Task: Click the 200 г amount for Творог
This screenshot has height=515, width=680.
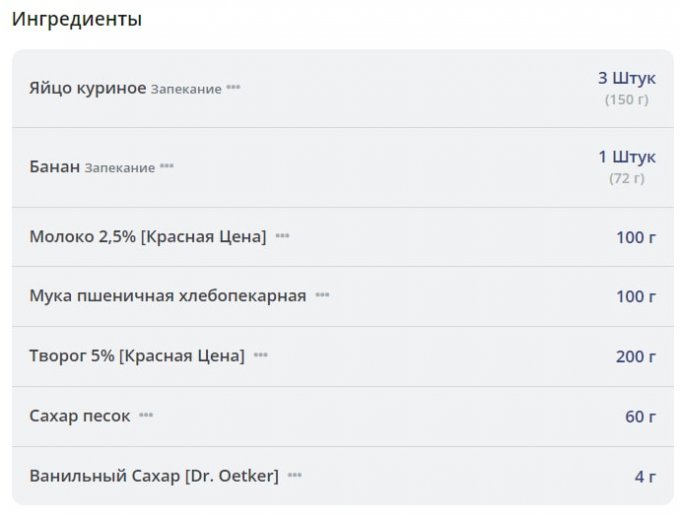Action: pyautogui.click(x=635, y=356)
